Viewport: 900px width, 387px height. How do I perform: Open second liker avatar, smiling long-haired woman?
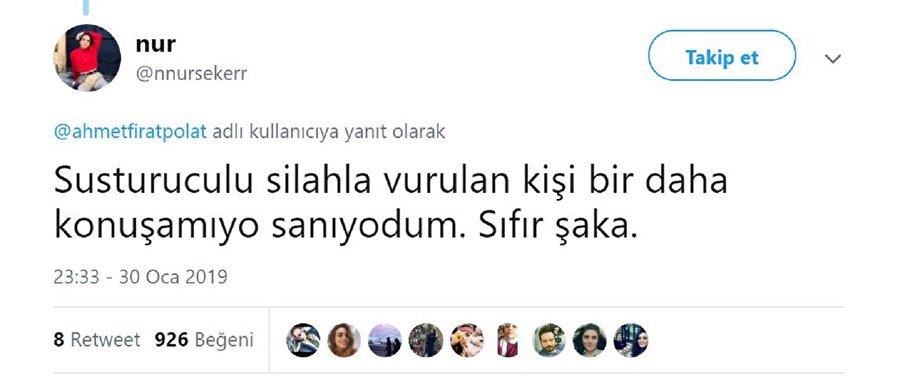coord(343,340)
